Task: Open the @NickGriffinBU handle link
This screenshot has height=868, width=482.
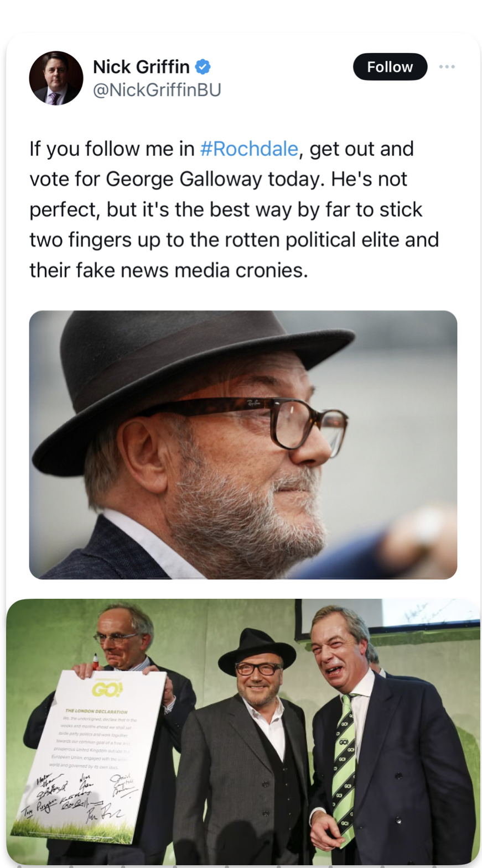Action: coord(157,90)
